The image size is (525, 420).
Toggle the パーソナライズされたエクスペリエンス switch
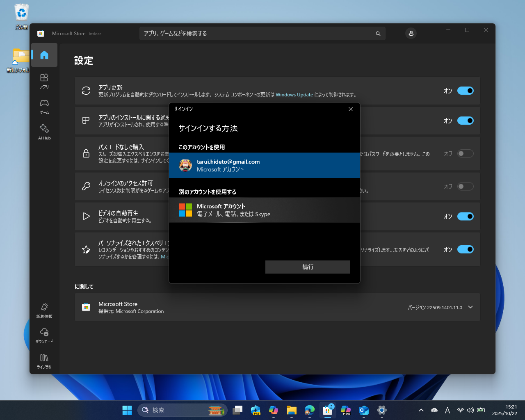466,249
